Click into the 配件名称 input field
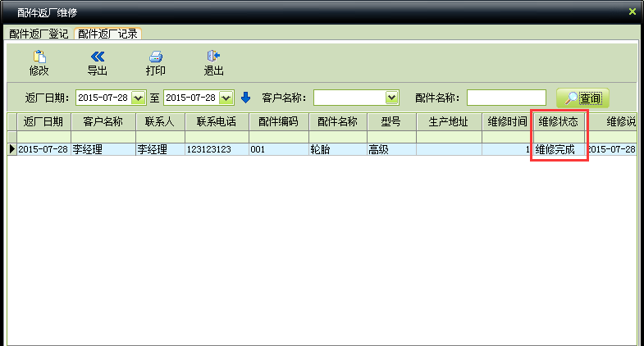 (x=506, y=98)
